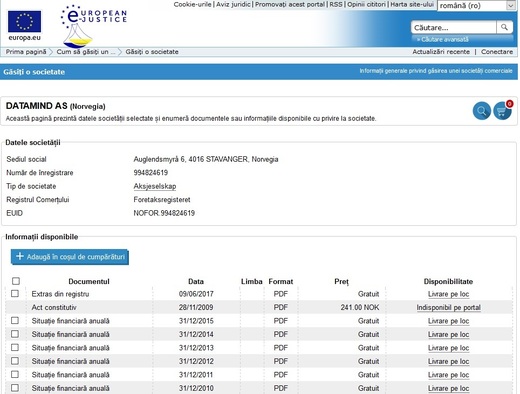520x394 pixels.
Task: Click the Aksjeselskap company type link
Action: coord(155,186)
